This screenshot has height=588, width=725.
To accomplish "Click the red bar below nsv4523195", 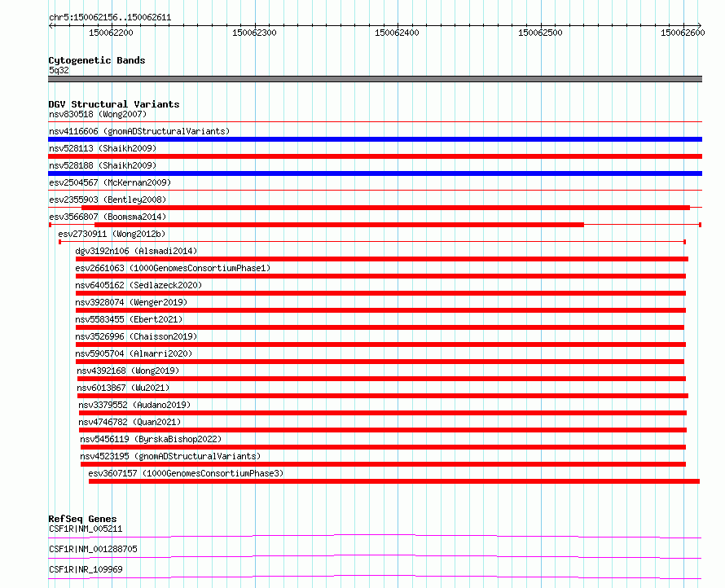I will tap(383, 464).
